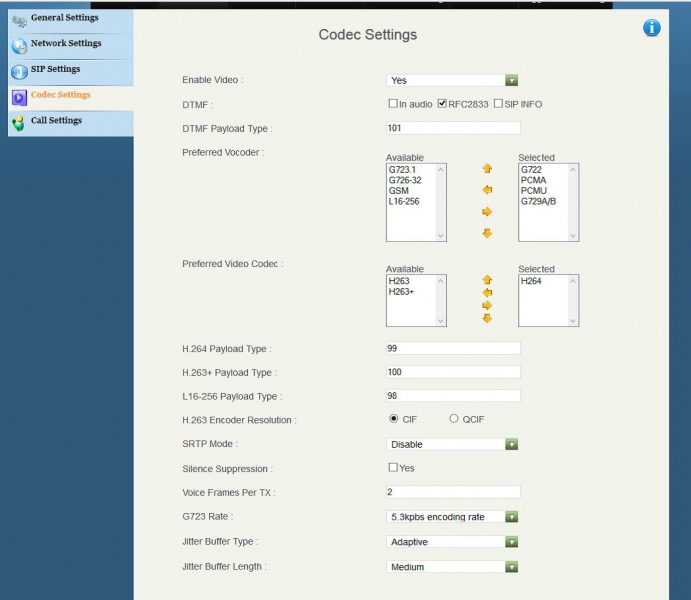Select H264 in selected video codecs

tap(531, 281)
